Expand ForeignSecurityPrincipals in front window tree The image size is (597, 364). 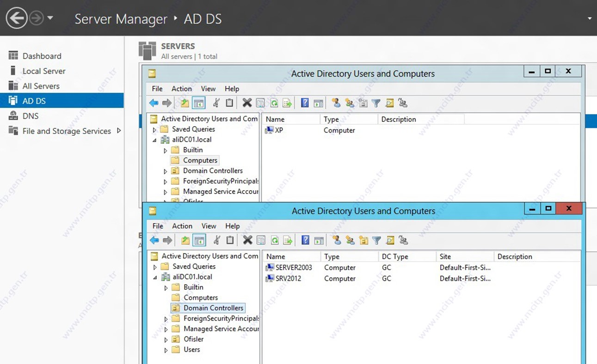(x=166, y=319)
